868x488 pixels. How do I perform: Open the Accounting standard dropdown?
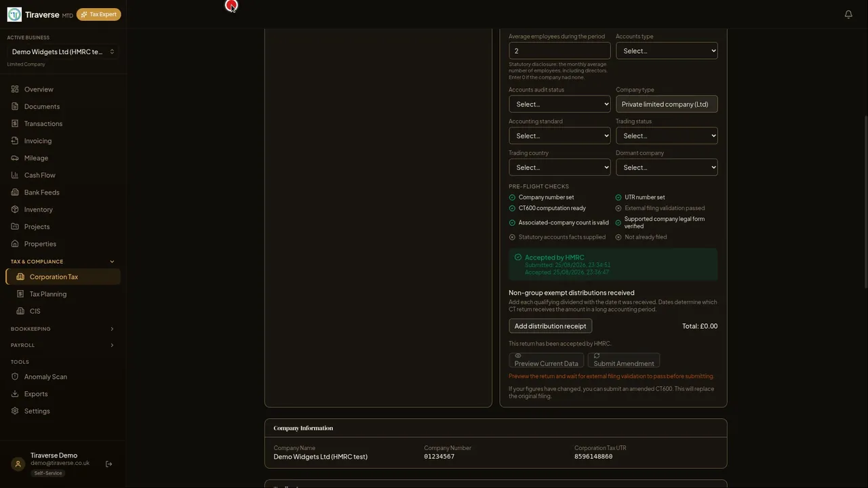pos(559,136)
